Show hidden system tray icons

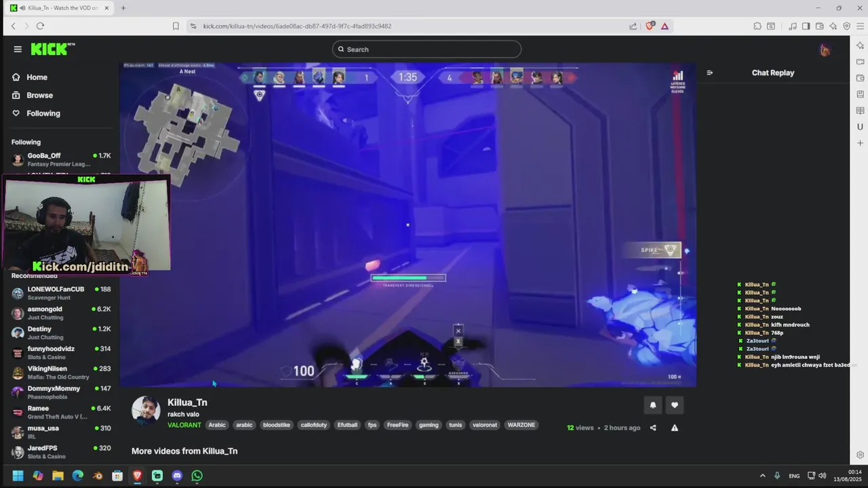click(762, 476)
